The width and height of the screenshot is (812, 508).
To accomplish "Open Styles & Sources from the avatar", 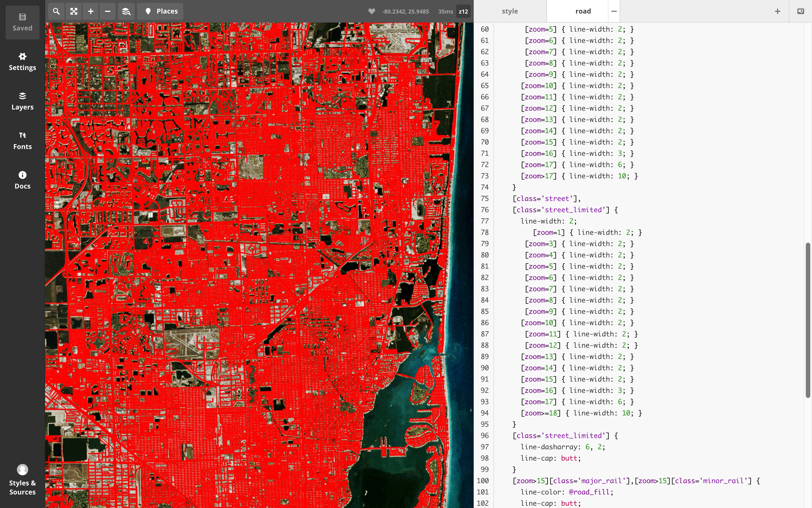I will coord(23,480).
